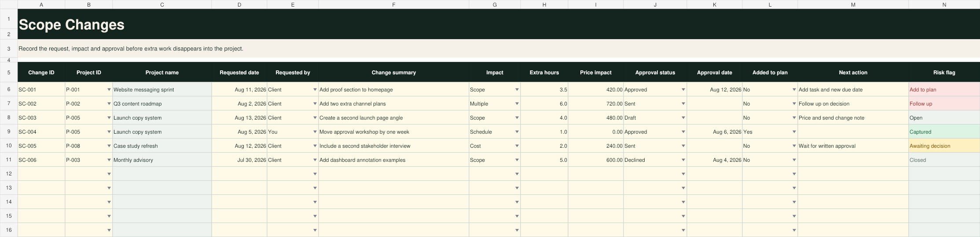Select price impact 420.00
Viewport: 980px width, 237px height.
(x=596, y=90)
